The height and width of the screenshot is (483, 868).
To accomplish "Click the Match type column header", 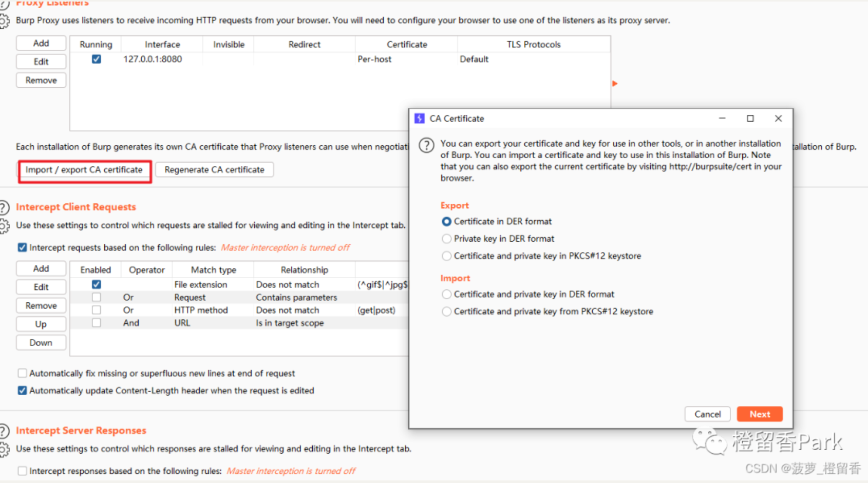I will pos(213,270).
